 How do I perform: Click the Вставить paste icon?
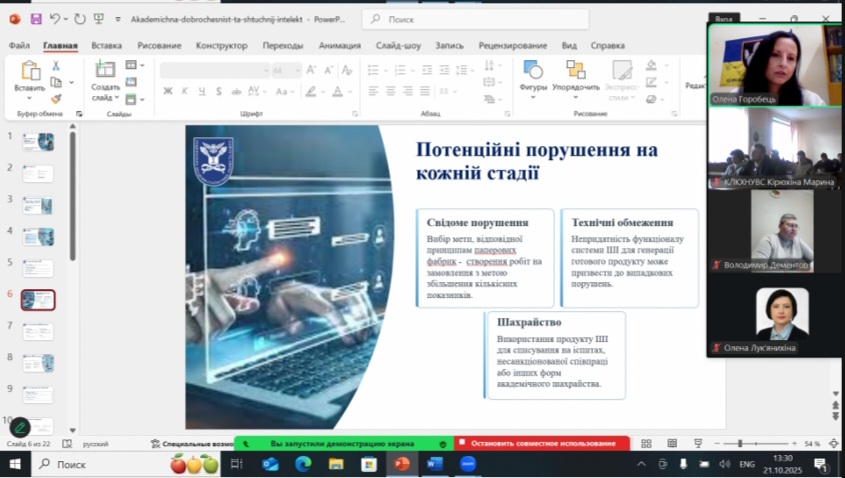29,72
